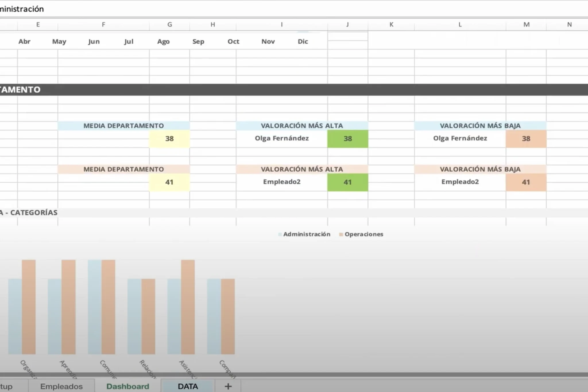Screen dimensions: 588x392
Task: Click the Jul month label
Action: [129, 42]
